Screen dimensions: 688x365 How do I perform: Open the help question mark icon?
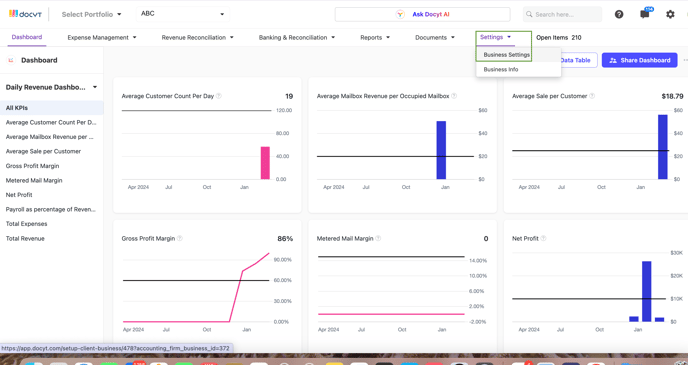point(619,14)
